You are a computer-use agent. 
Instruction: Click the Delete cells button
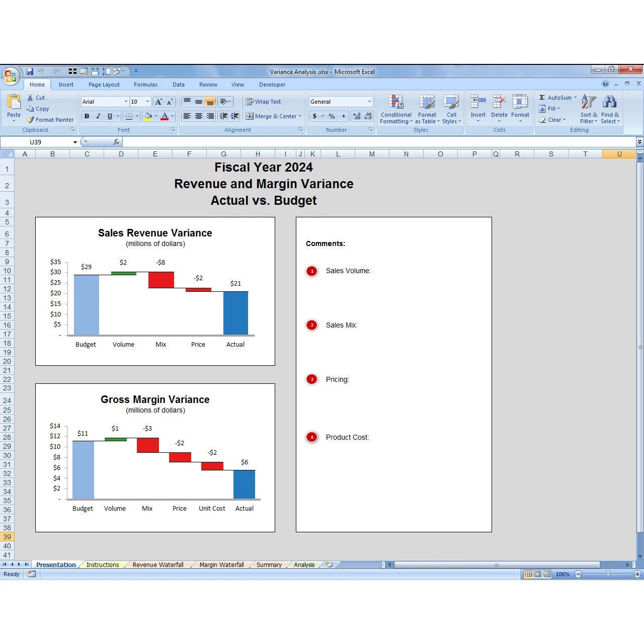[499, 107]
